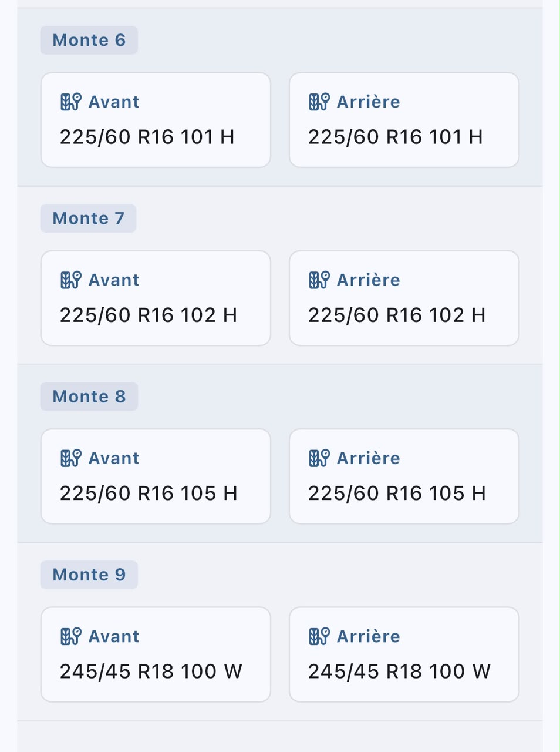The height and width of the screenshot is (752, 560).
Task: Click the tire icon beside Monte 8 Avant
Action: (x=71, y=458)
